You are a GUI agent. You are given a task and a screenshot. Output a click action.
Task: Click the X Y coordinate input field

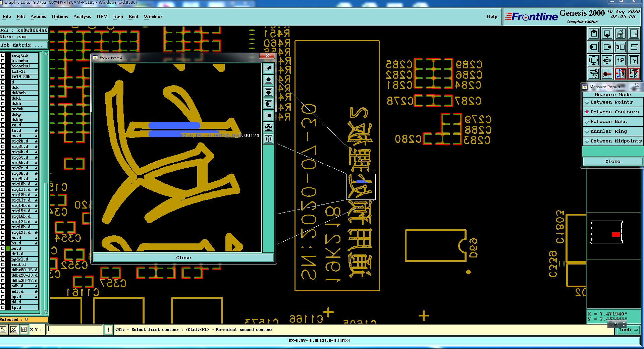click(x=74, y=330)
